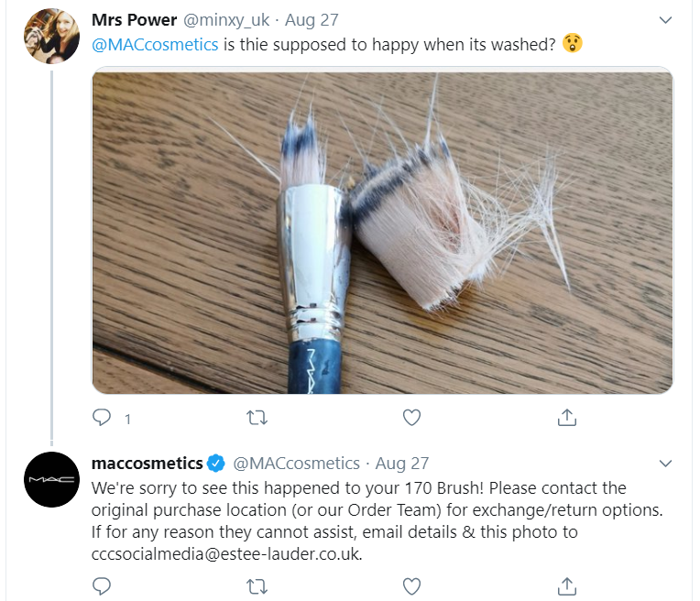The width and height of the screenshot is (700, 601).
Task: Open the Aug 27 timestamp of Mrs Power
Action: click(312, 20)
